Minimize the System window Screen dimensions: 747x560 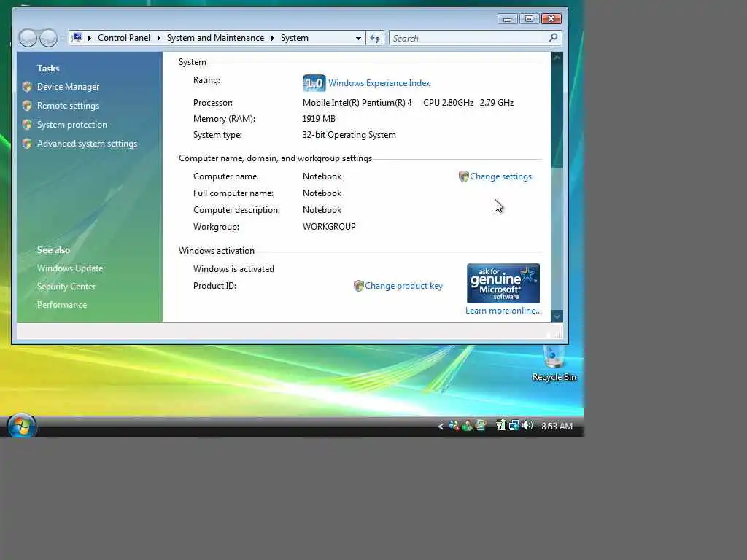click(508, 19)
